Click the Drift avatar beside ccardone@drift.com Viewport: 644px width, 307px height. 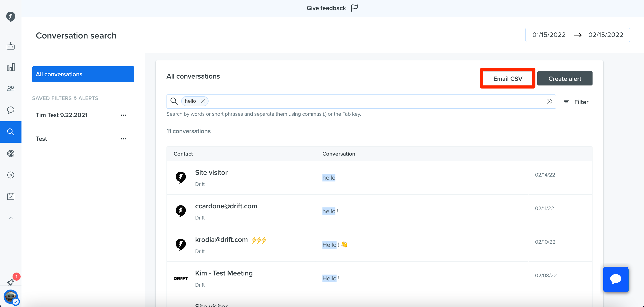pos(181,211)
